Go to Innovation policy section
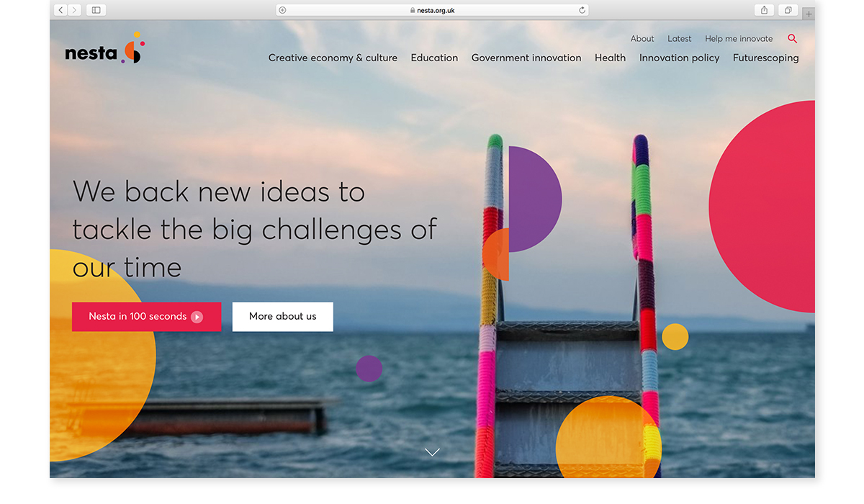 679,58
